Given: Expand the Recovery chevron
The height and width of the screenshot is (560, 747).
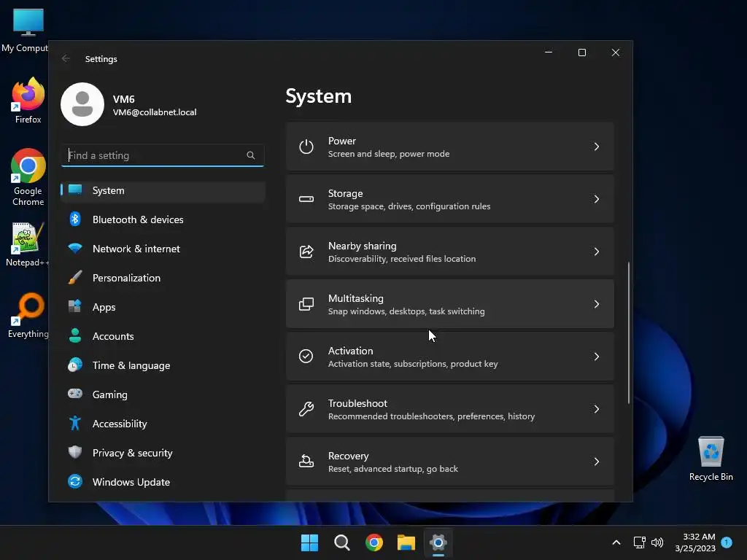Looking at the screenshot, I should (x=597, y=461).
